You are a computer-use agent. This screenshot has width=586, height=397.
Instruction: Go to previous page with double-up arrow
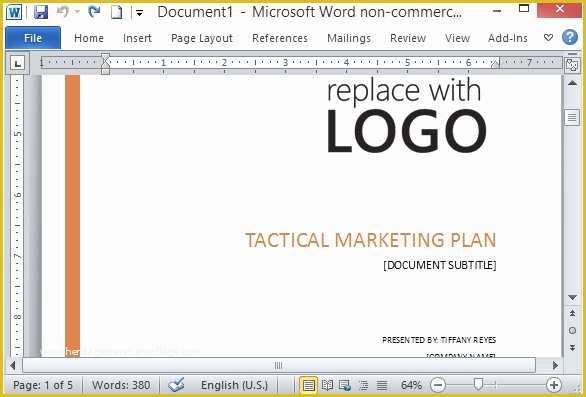point(572,314)
